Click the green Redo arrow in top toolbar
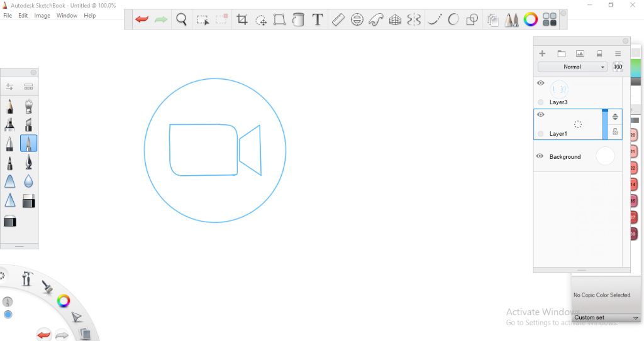 pos(161,19)
